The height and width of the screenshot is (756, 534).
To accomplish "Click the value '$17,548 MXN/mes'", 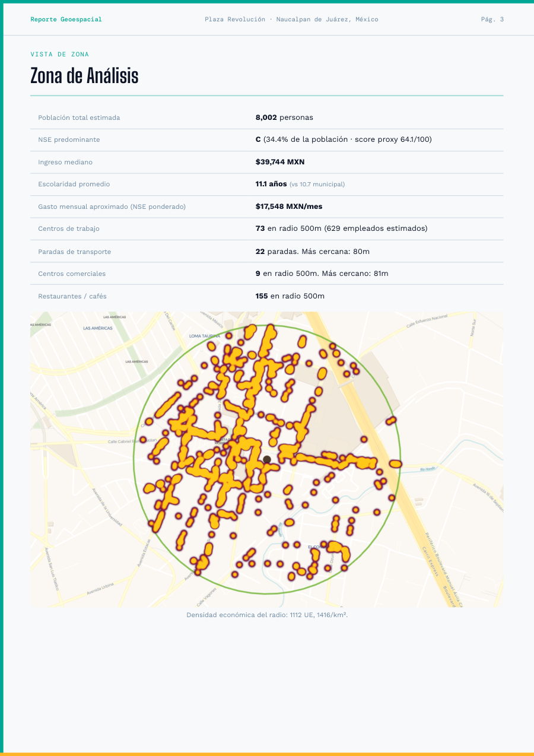I will click(289, 207).
